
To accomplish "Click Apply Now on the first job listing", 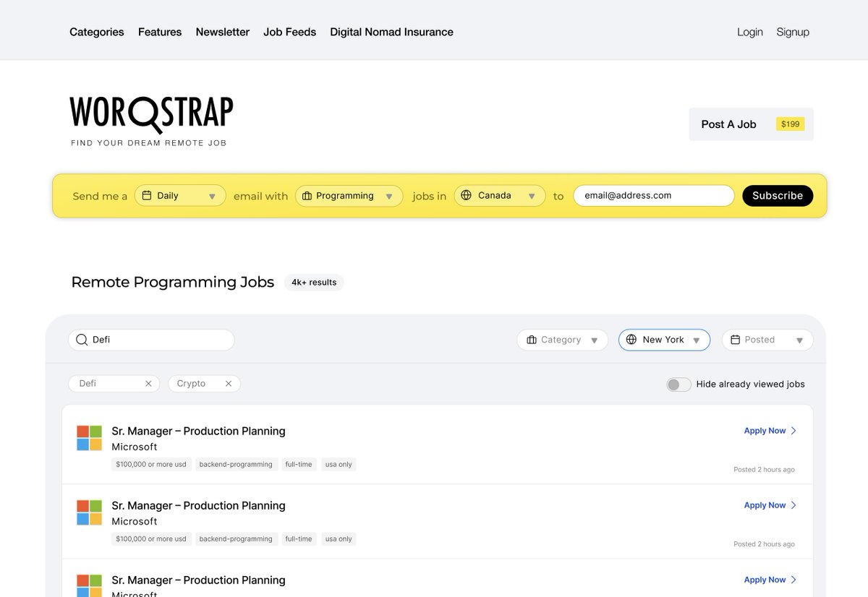I will [x=765, y=431].
